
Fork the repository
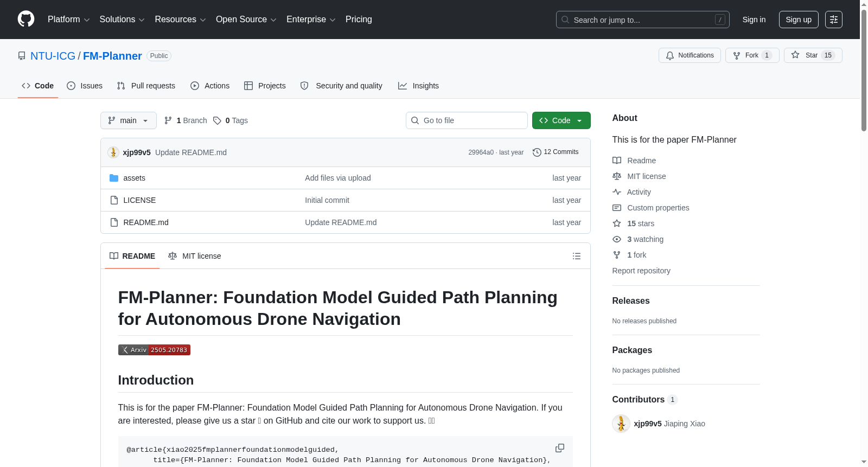tap(752, 55)
